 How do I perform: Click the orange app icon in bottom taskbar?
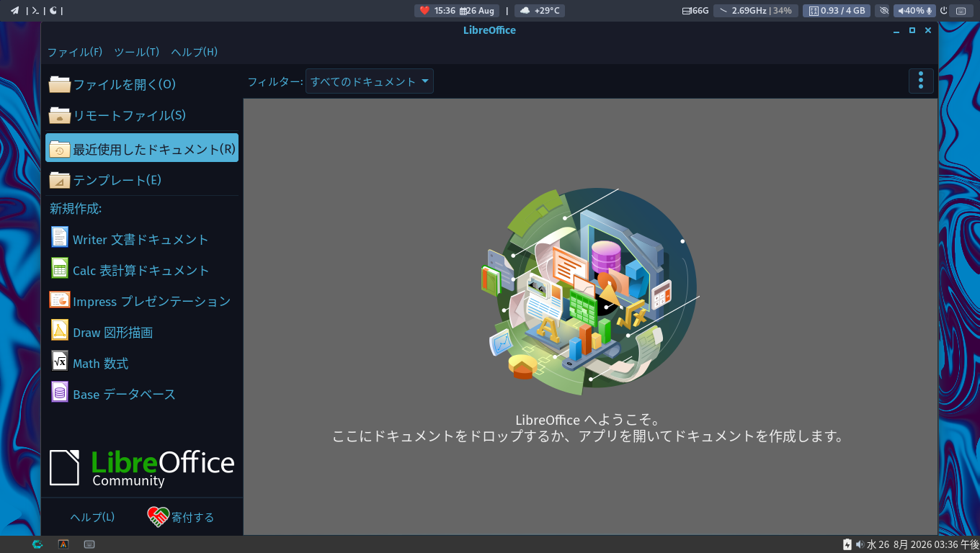[63, 544]
